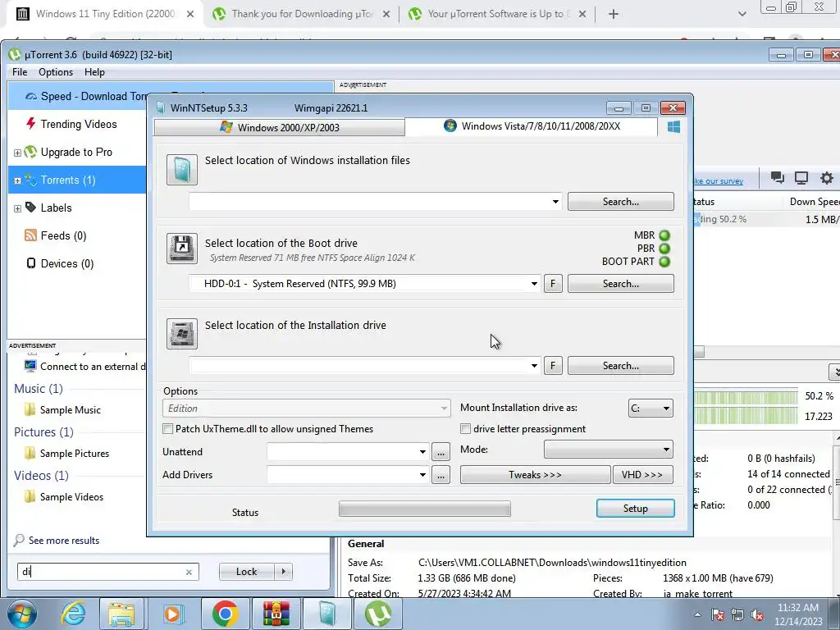Switch to Windows 2000/XP/2003 tab

280,127
